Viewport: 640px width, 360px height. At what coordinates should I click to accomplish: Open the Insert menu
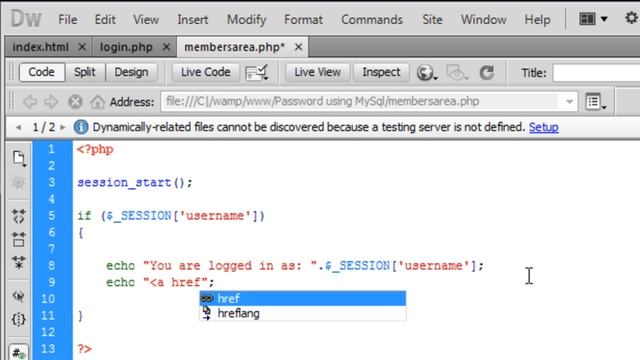[193, 19]
